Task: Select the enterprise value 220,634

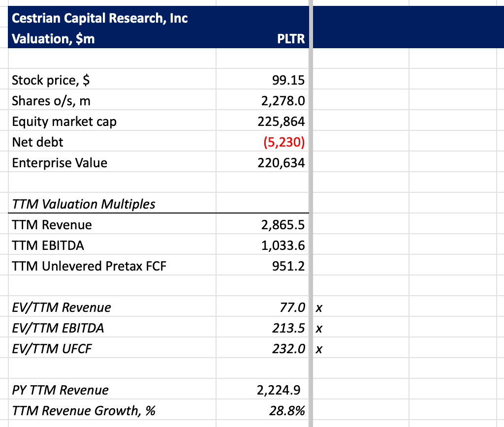Action: [281, 163]
